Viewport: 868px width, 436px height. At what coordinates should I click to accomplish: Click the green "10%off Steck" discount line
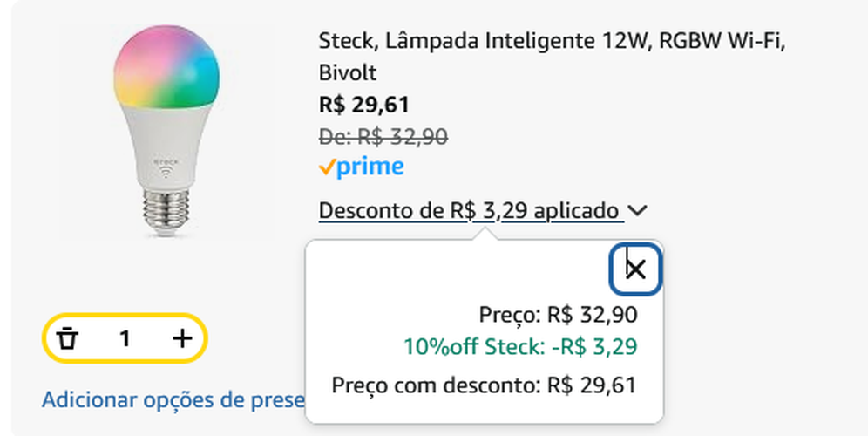tap(519, 347)
